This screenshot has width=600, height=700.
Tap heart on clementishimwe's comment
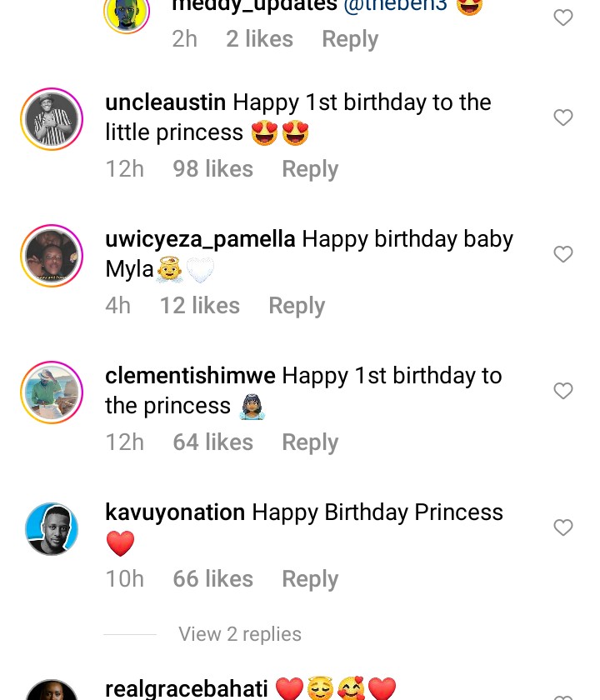click(x=563, y=391)
